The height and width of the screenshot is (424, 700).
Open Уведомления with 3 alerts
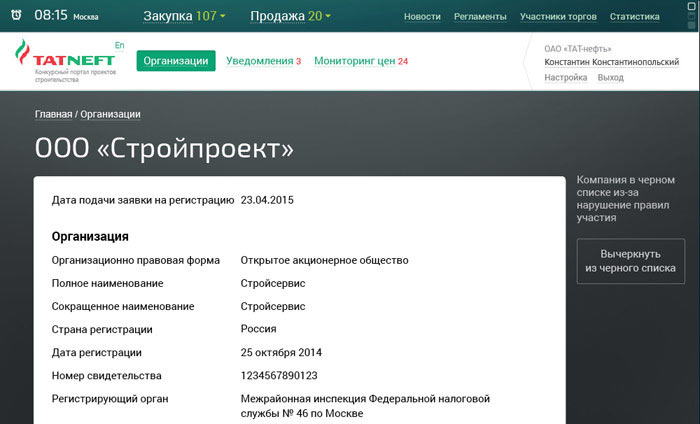tap(264, 61)
